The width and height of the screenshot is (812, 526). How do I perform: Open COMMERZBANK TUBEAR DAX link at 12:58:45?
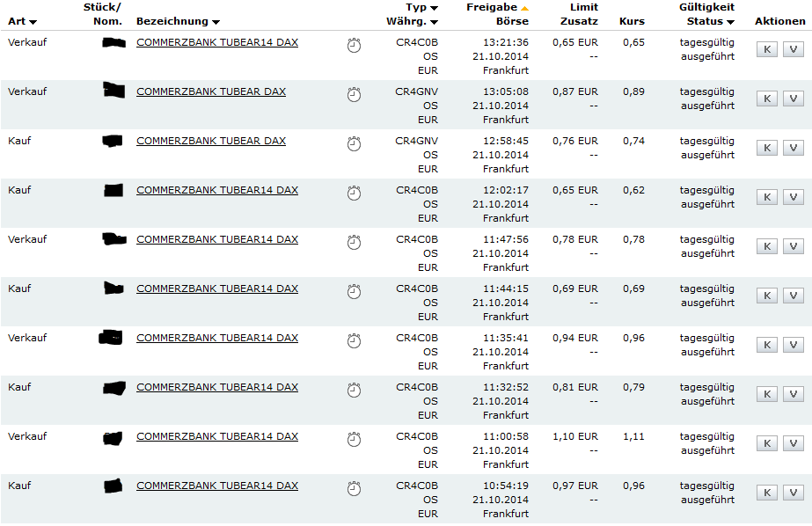(x=211, y=141)
